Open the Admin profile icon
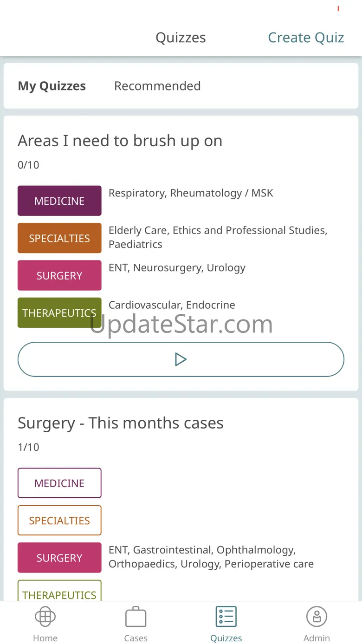Viewport: 362px width, 644px height. (317, 617)
